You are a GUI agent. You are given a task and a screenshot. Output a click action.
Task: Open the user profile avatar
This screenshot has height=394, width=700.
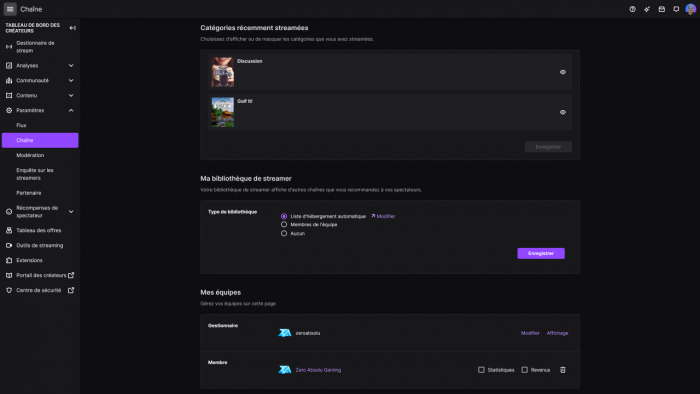690,9
